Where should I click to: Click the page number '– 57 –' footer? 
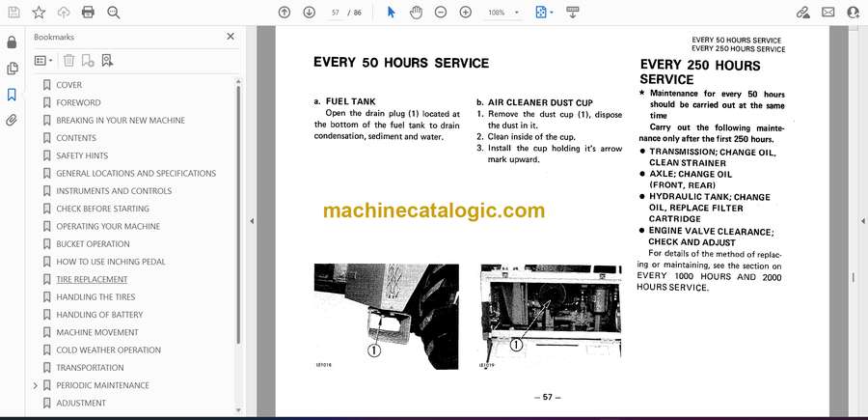click(548, 397)
